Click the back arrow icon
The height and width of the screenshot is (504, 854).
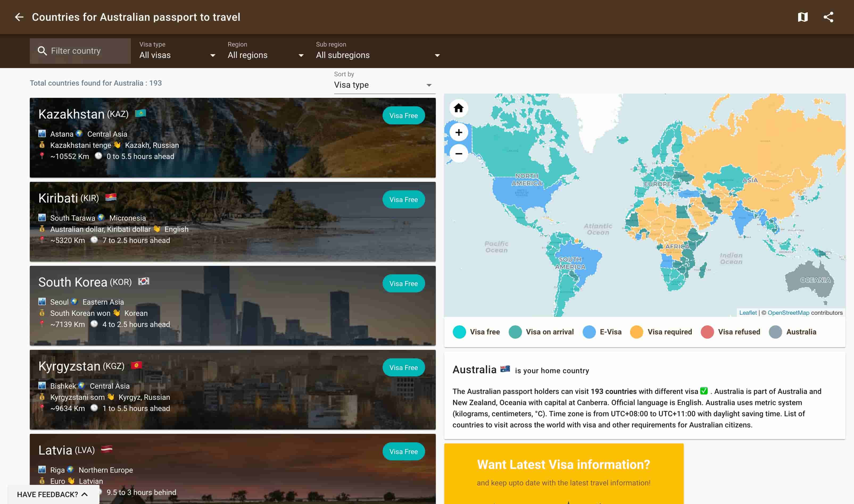(19, 17)
